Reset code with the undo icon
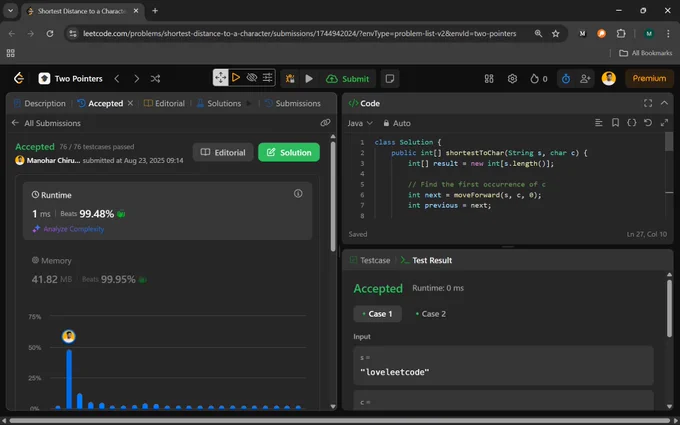 pyautogui.click(x=647, y=123)
